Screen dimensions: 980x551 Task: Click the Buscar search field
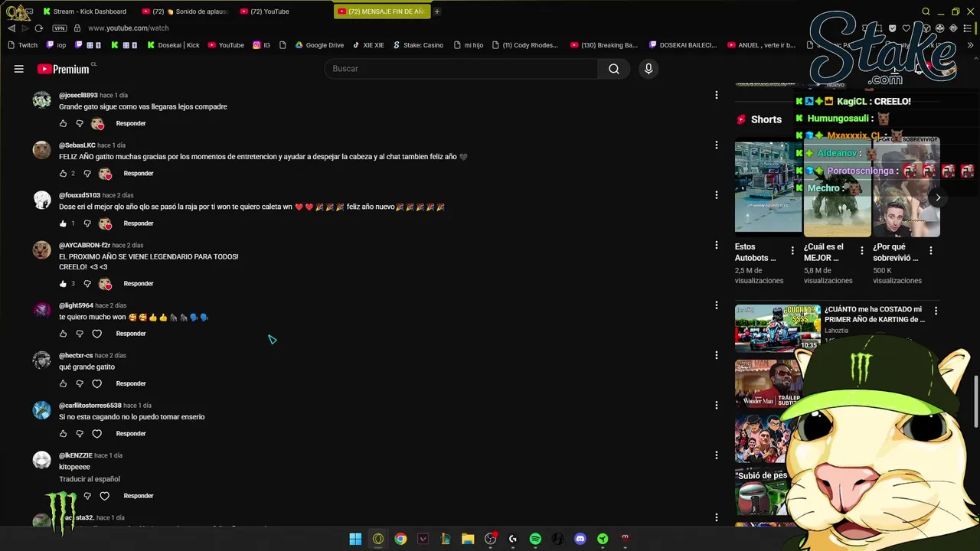coord(461,69)
